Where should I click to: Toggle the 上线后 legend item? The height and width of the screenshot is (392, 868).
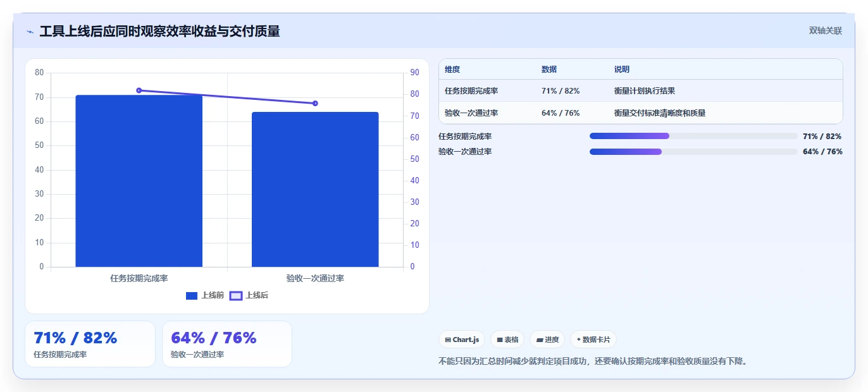(x=249, y=295)
